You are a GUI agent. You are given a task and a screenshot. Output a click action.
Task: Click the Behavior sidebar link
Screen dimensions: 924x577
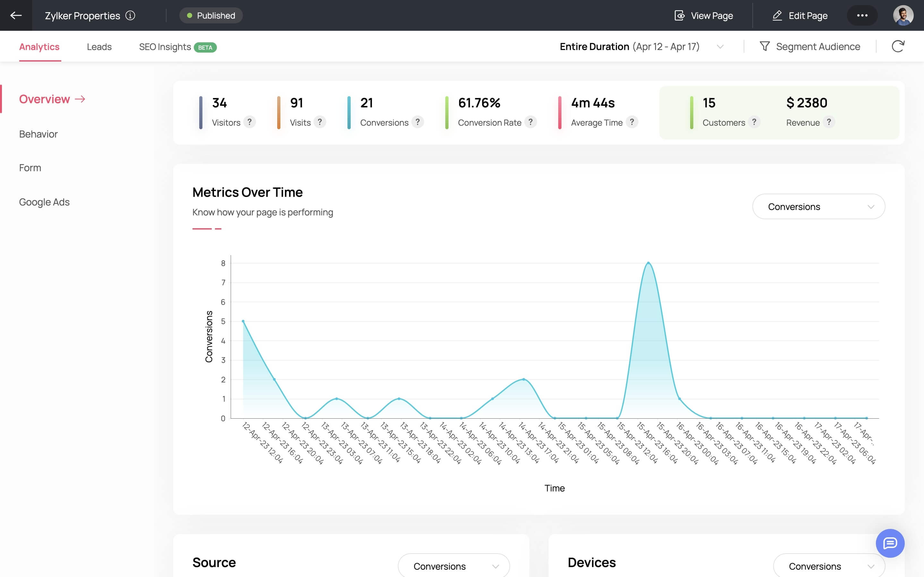[x=38, y=134]
